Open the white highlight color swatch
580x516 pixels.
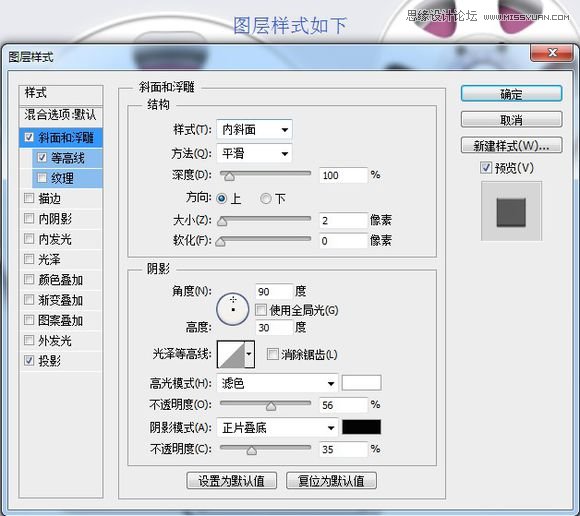point(361,383)
